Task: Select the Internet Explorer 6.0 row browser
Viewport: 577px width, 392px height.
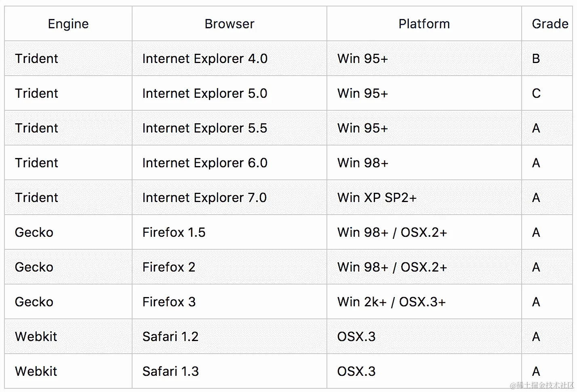Action: coord(205,163)
